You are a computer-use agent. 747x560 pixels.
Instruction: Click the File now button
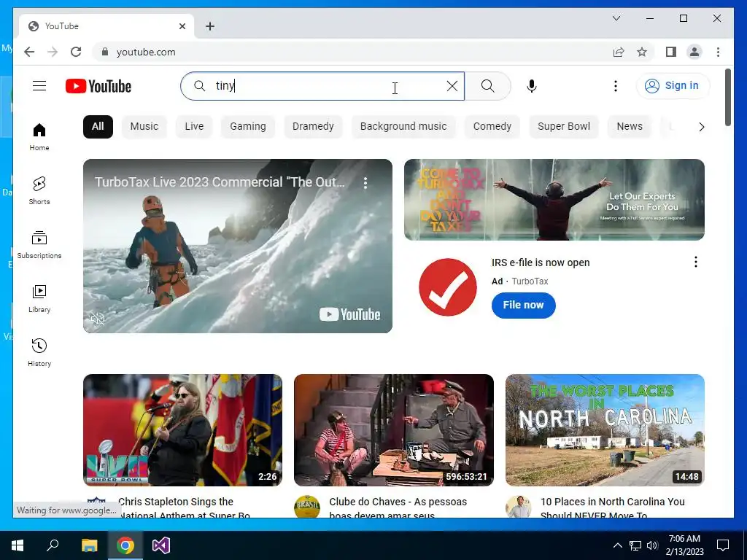pyautogui.click(x=523, y=306)
